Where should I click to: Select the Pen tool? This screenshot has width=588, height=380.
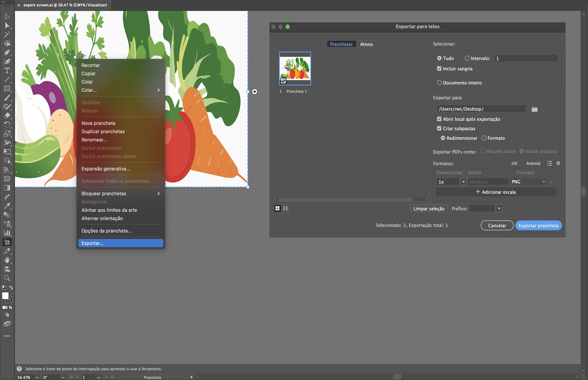[7, 53]
